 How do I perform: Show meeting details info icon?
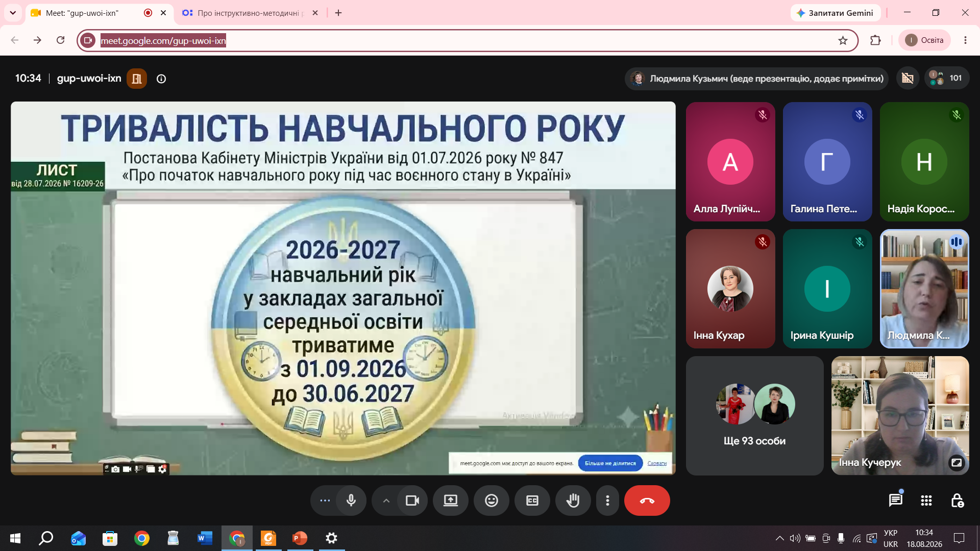tap(161, 79)
